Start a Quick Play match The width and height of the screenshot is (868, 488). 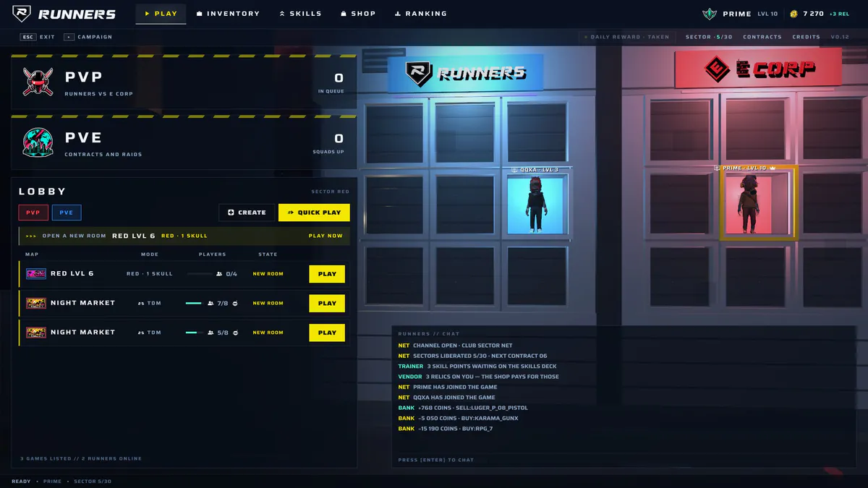coord(314,213)
